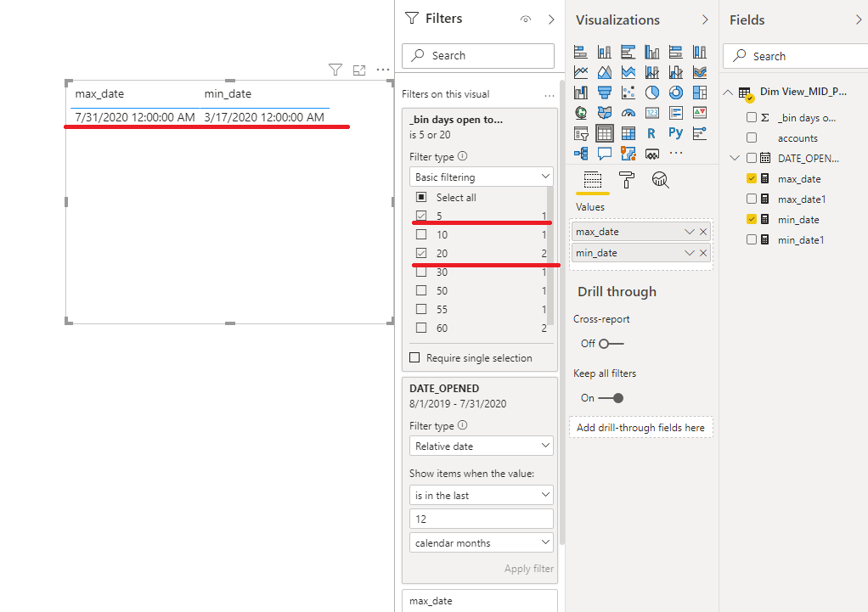Uncheck the min_date field
Viewport: 868px width, 612px height.
(751, 219)
